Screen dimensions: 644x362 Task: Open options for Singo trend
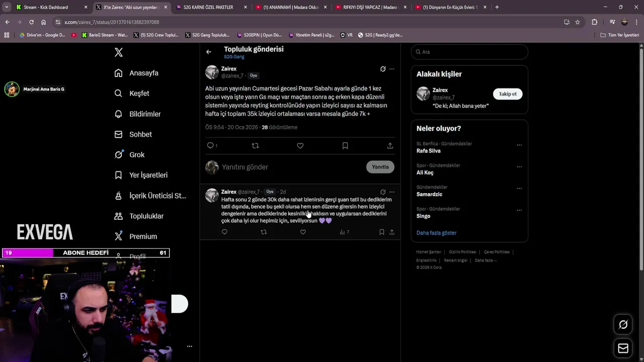pyautogui.click(x=519, y=210)
